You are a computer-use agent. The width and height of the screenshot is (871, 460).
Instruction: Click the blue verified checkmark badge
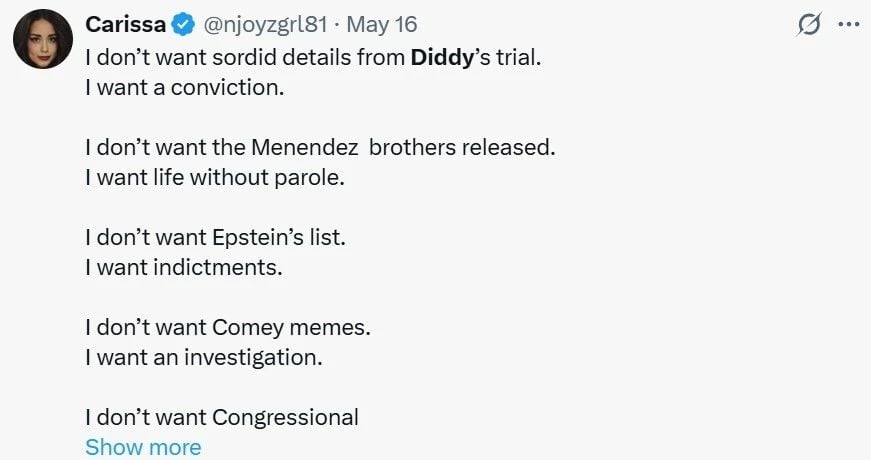[183, 24]
